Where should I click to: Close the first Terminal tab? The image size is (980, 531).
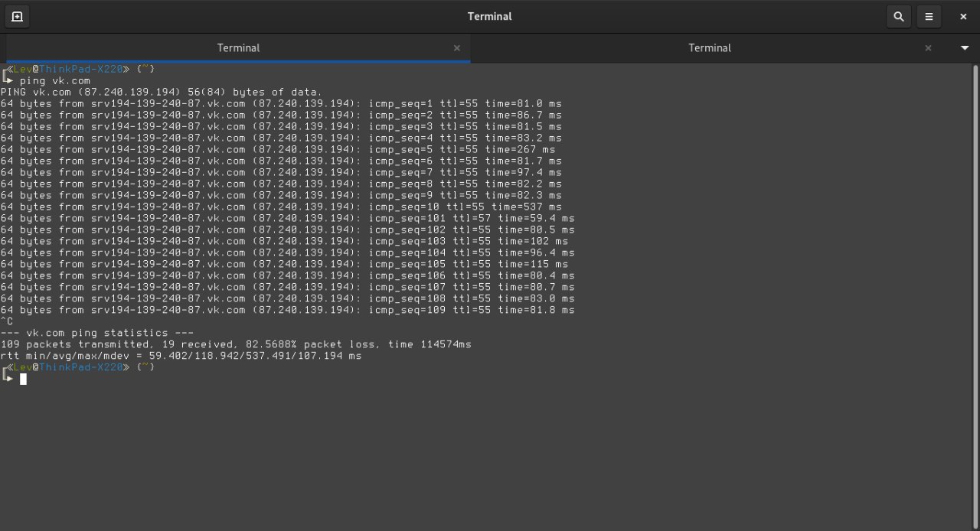pyautogui.click(x=457, y=47)
